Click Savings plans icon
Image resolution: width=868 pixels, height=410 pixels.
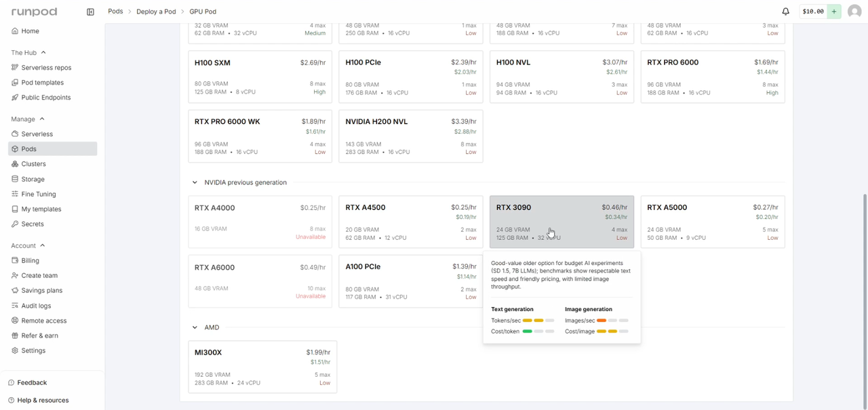[x=15, y=291]
